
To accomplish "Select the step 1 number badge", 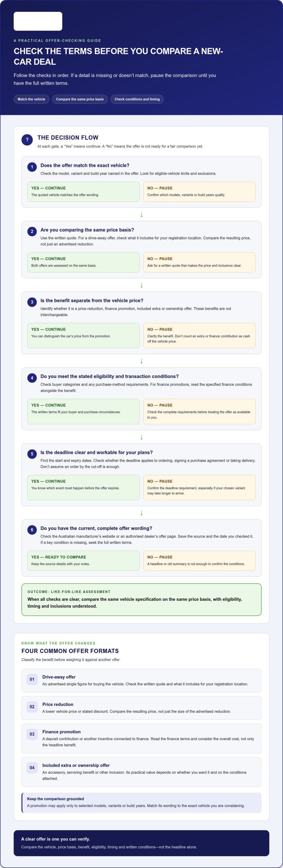I will (x=32, y=167).
